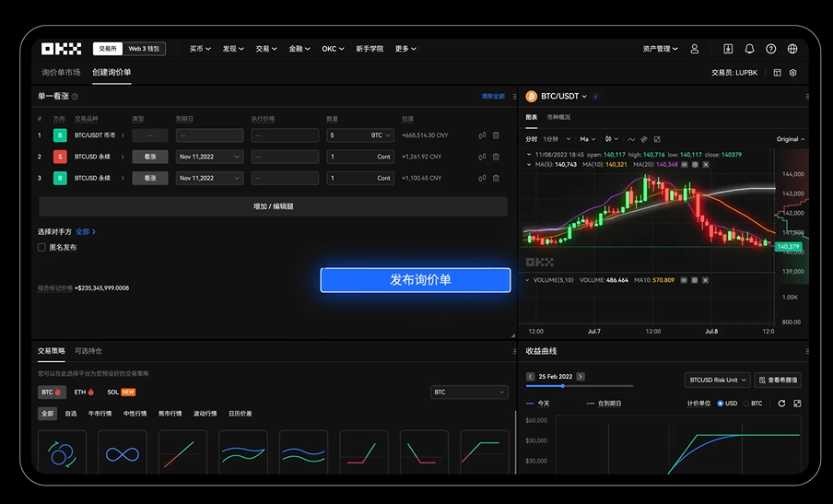
Task: Click the copy icon in BTC/USDT 币币 row
Action: click(x=482, y=135)
